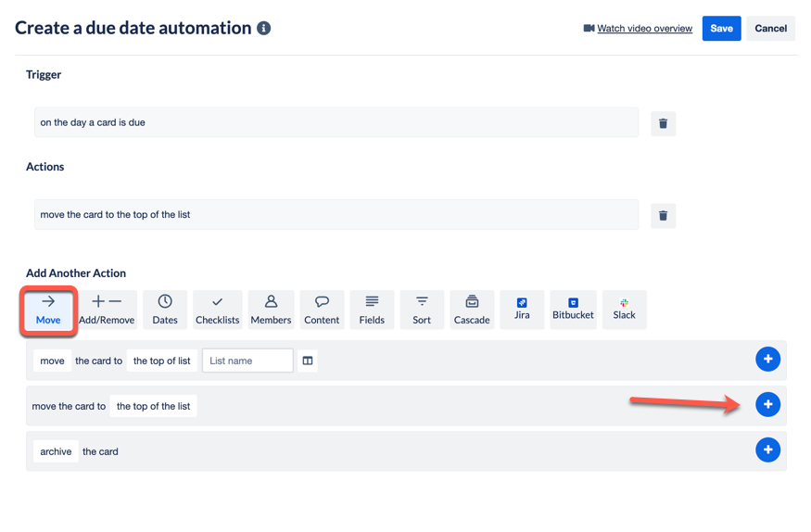Cancel the automation creation
This screenshot has width=811, height=532.
(770, 29)
